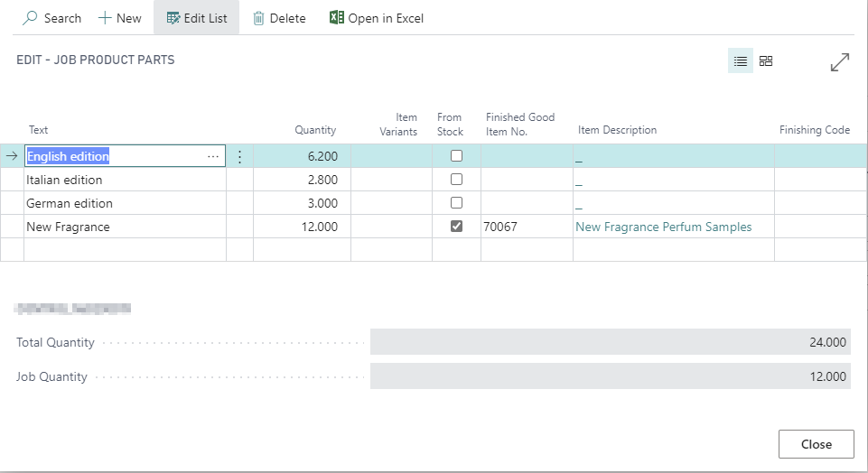Open the ellipsis lookup in English edition field
The width and height of the screenshot is (868, 473).
(213, 156)
